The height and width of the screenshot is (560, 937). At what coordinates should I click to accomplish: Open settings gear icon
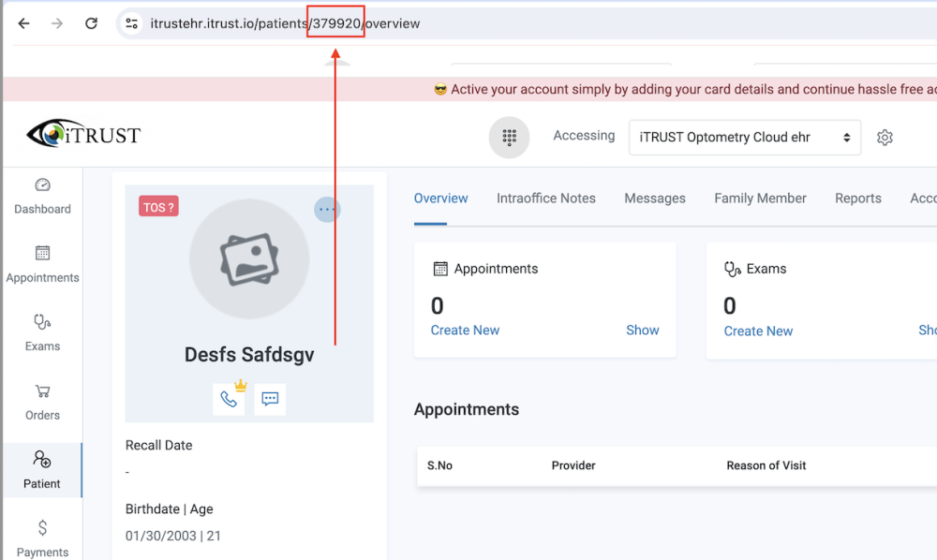point(885,138)
